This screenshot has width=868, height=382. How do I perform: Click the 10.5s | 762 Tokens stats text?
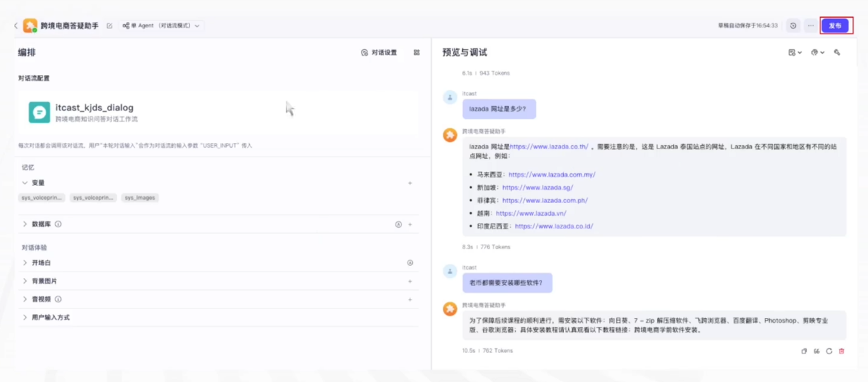pyautogui.click(x=488, y=351)
